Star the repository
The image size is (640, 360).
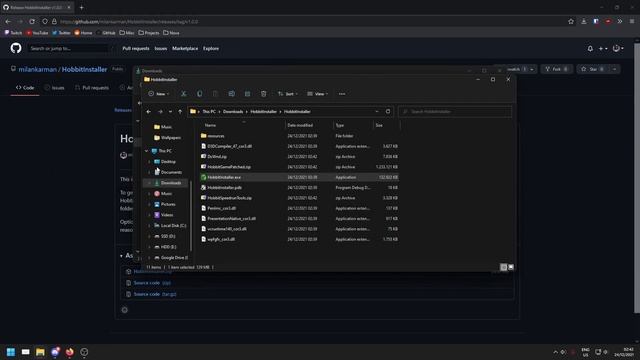pyautogui.click(x=593, y=69)
